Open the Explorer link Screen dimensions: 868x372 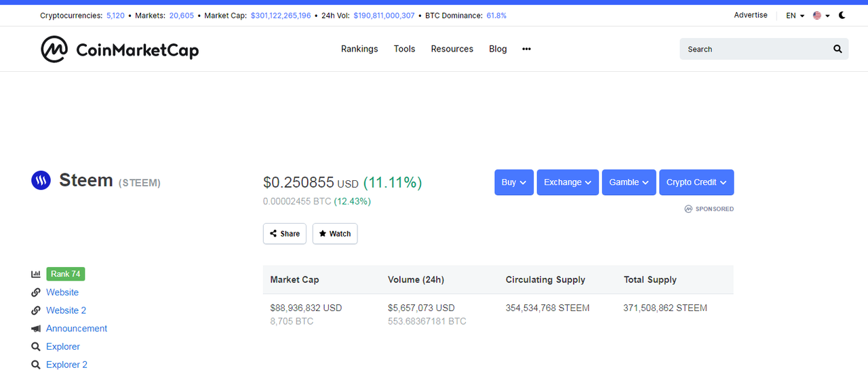[x=63, y=346]
